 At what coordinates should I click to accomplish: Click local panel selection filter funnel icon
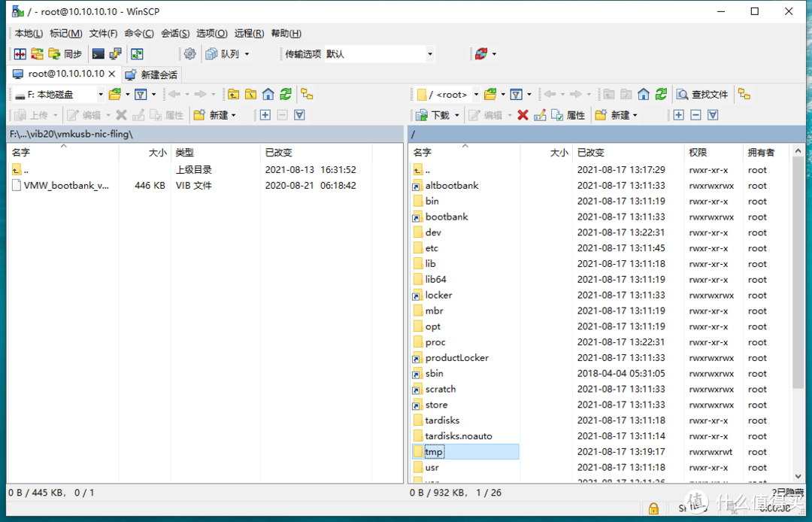[x=299, y=115]
